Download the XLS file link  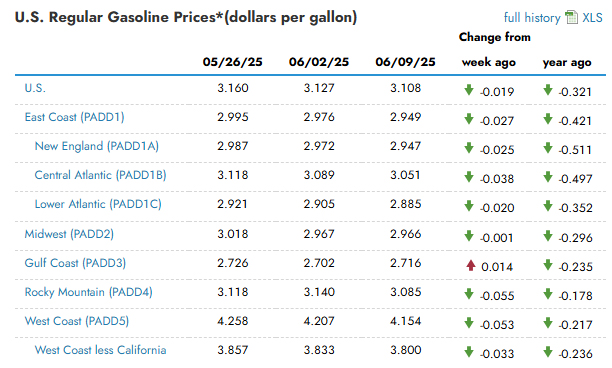592,18
